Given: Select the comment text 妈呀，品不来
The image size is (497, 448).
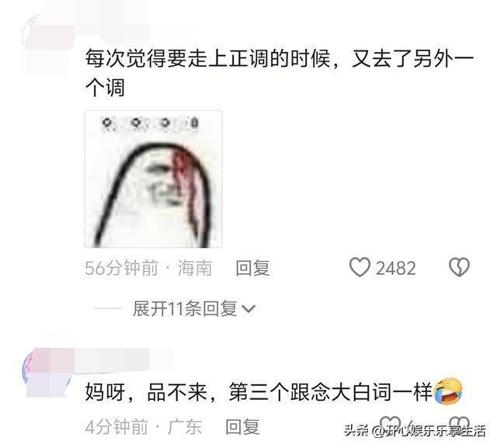Looking at the screenshot, I should (147, 392).
